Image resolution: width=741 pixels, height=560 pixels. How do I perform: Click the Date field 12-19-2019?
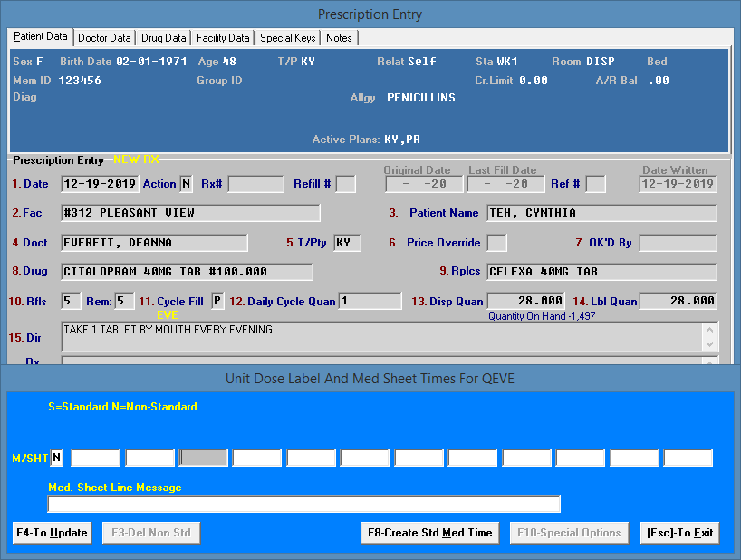100,184
